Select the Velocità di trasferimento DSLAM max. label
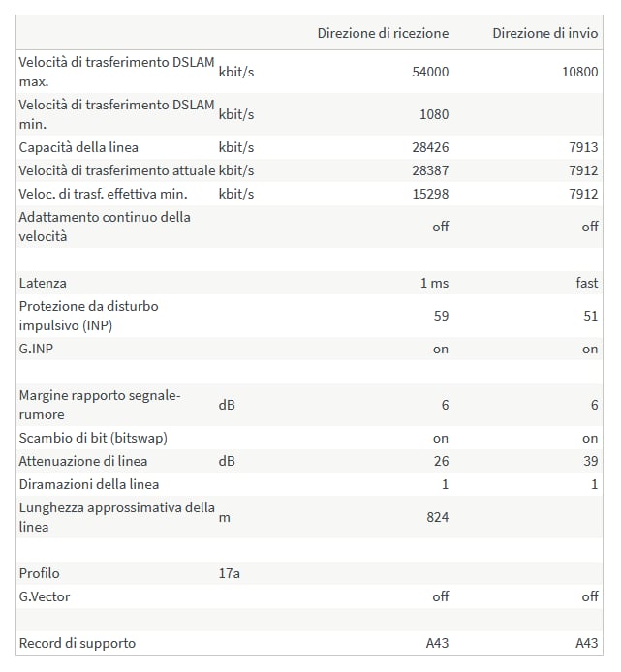 (x=116, y=72)
